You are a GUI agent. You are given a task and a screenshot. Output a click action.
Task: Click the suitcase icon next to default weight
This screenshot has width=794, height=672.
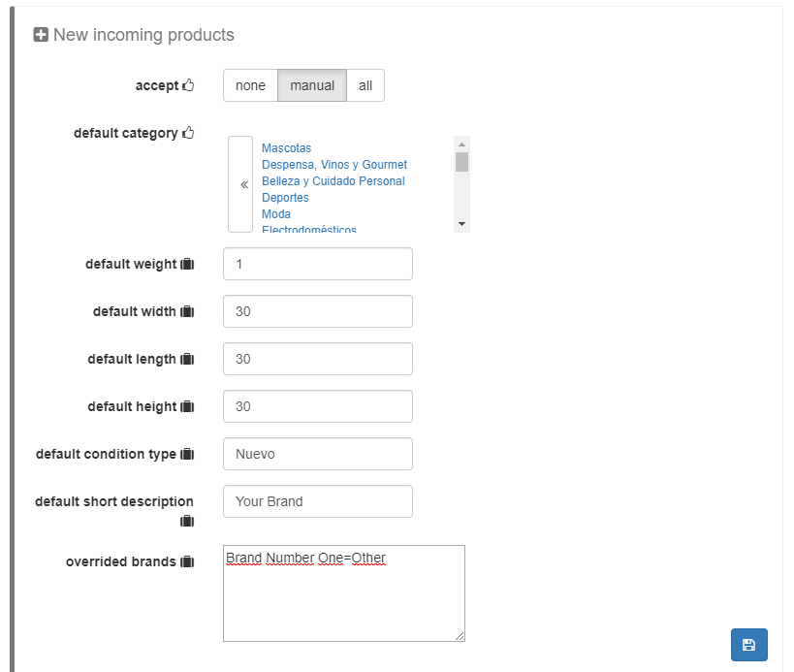point(188,265)
